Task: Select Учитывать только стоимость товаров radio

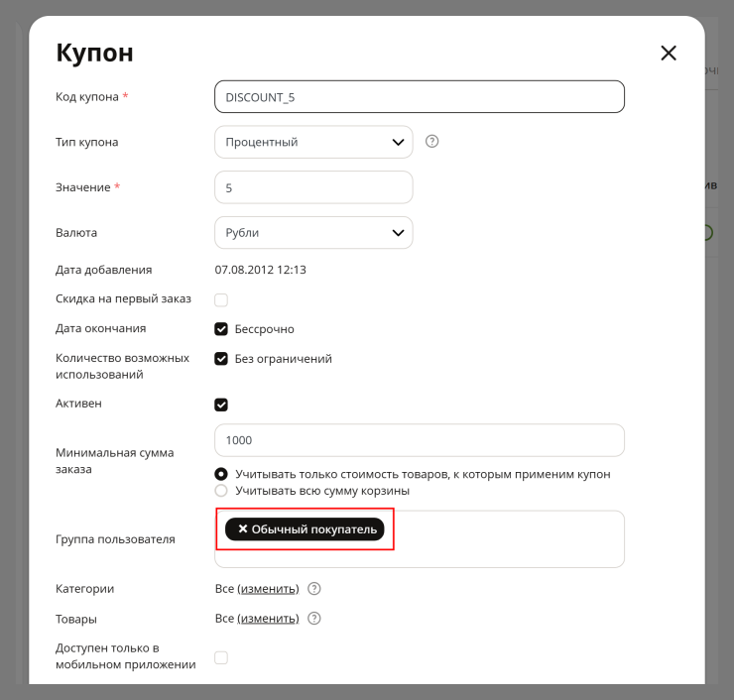Action: pos(221,474)
